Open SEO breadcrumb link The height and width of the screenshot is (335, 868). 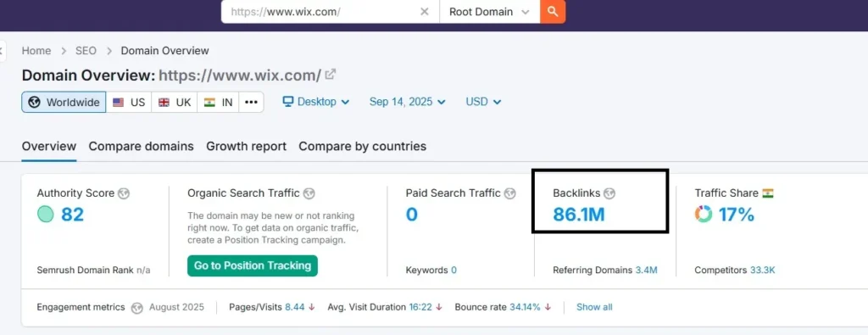point(86,51)
